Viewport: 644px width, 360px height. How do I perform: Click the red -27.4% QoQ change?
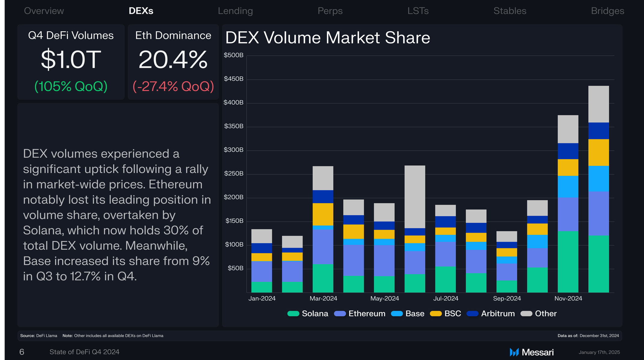point(173,87)
